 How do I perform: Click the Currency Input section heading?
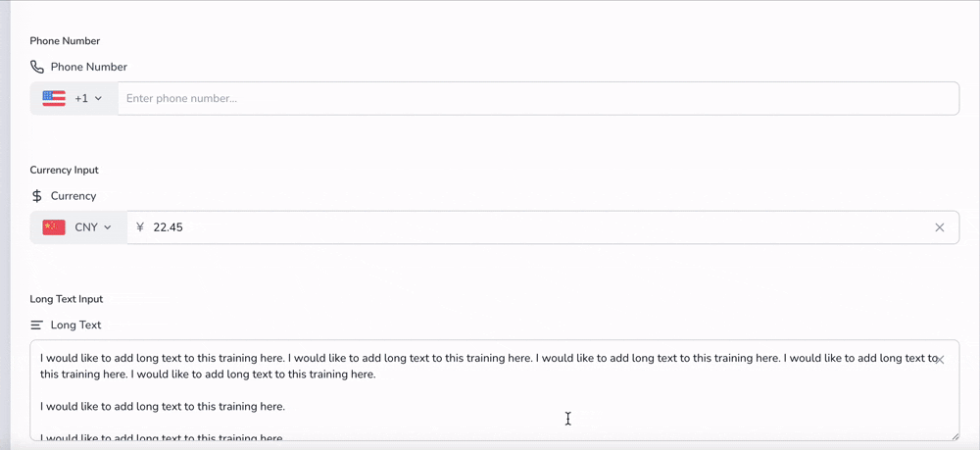[65, 170]
